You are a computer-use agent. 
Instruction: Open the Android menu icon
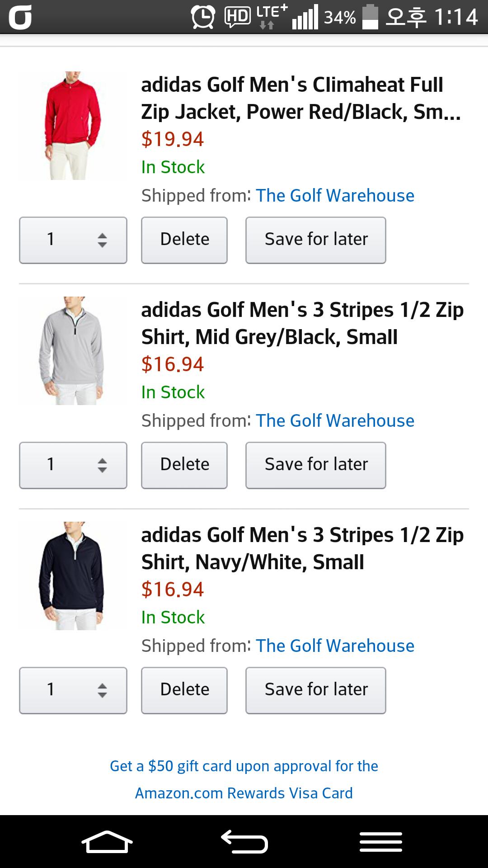[x=380, y=842]
